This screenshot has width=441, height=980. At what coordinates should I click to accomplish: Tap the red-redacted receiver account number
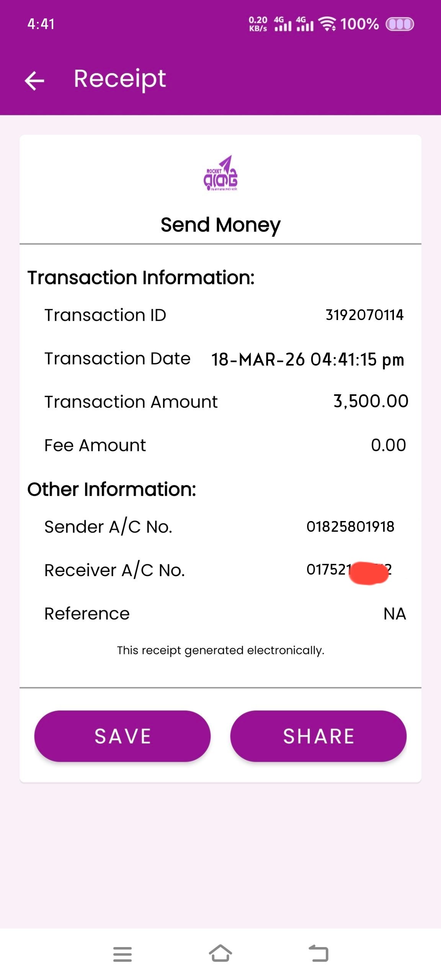point(349,570)
